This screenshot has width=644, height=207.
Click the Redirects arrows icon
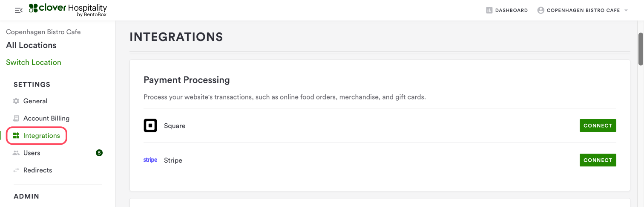click(x=16, y=170)
